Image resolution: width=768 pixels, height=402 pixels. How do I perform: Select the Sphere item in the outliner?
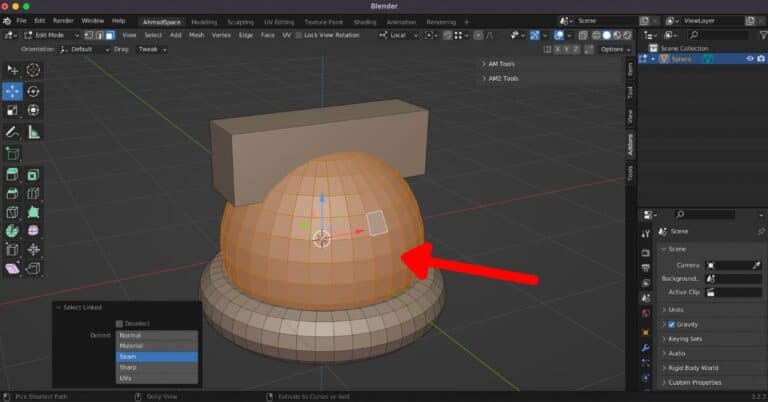pyautogui.click(x=679, y=58)
